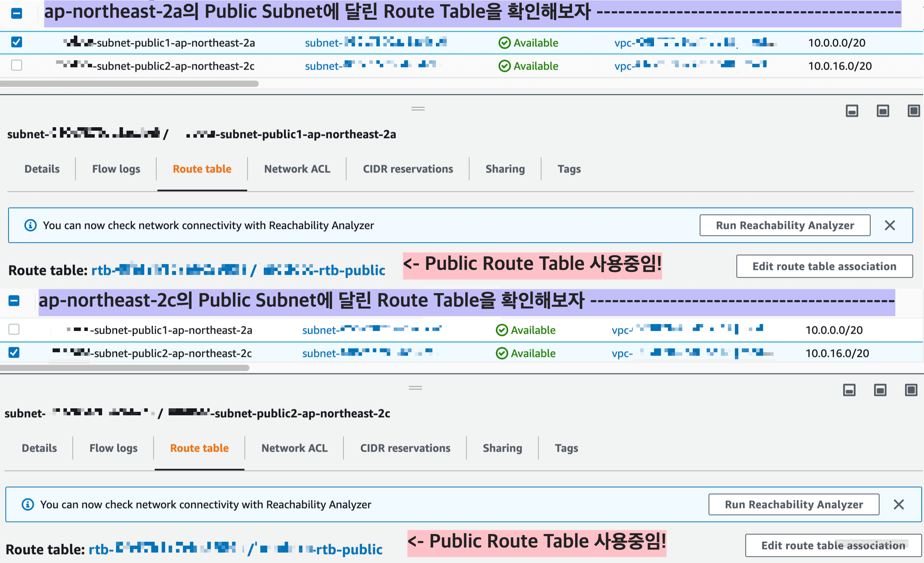Click the upper panel medium-size layout icon
The width and height of the screenshot is (924, 563).
coord(883,111)
